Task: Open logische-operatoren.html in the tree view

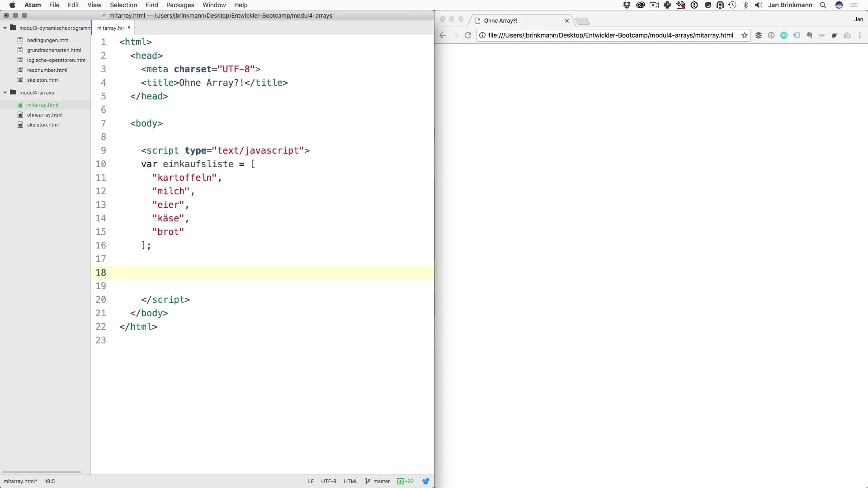Action: tap(57, 60)
